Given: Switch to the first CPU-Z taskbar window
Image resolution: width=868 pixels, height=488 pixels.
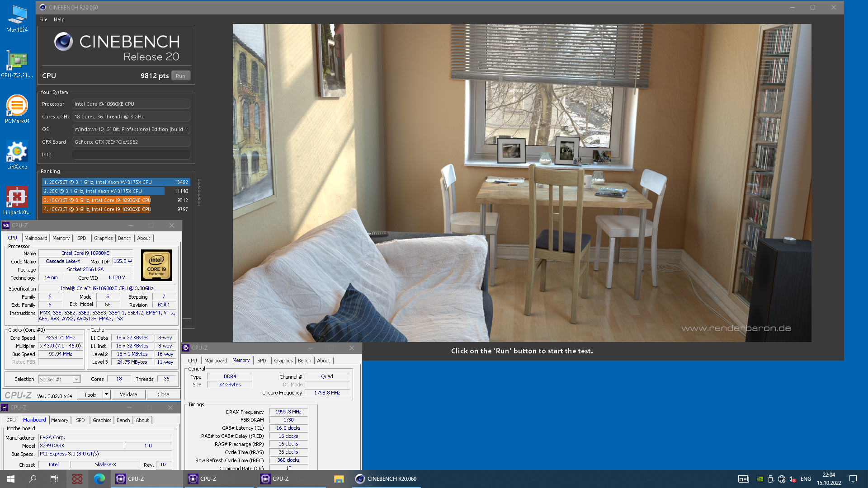Looking at the screenshot, I should [x=147, y=479].
